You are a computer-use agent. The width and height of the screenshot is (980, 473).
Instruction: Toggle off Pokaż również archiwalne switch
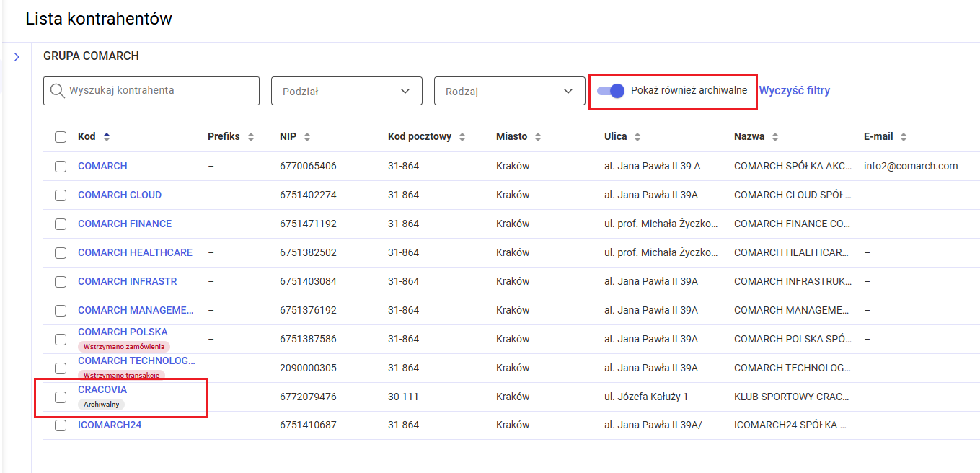tap(611, 91)
